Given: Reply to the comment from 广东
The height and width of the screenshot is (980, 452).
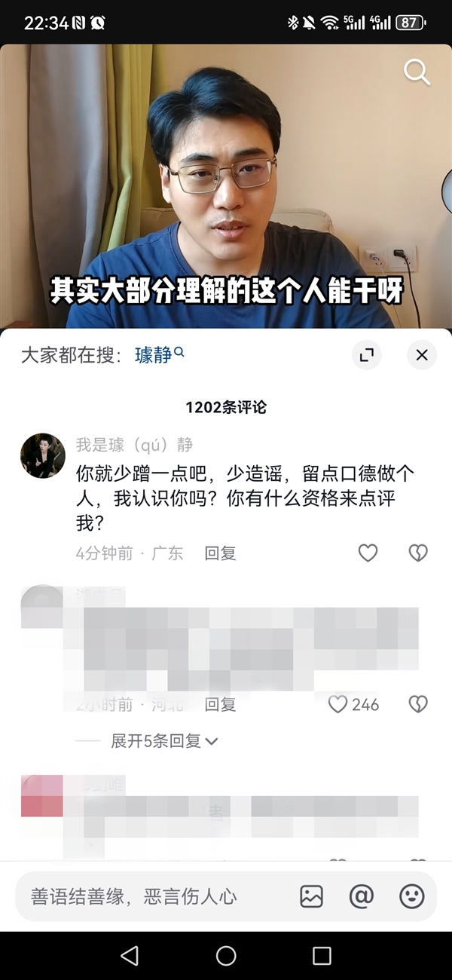Looking at the screenshot, I should [x=221, y=553].
